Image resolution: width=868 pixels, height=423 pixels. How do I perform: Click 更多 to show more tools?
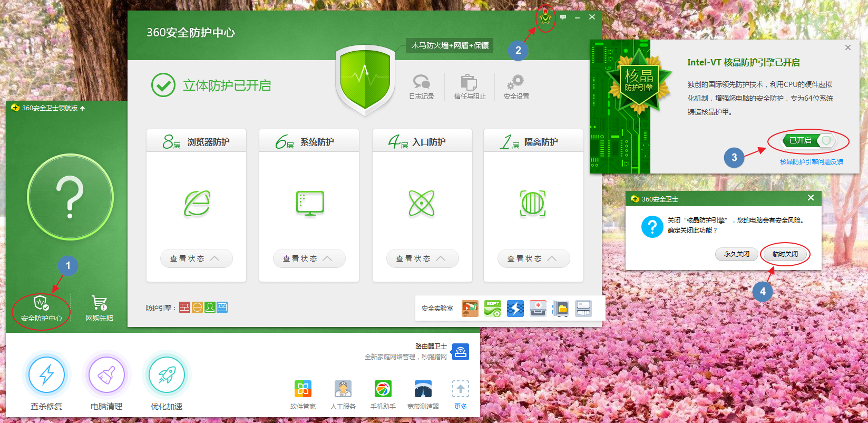pyautogui.click(x=460, y=394)
